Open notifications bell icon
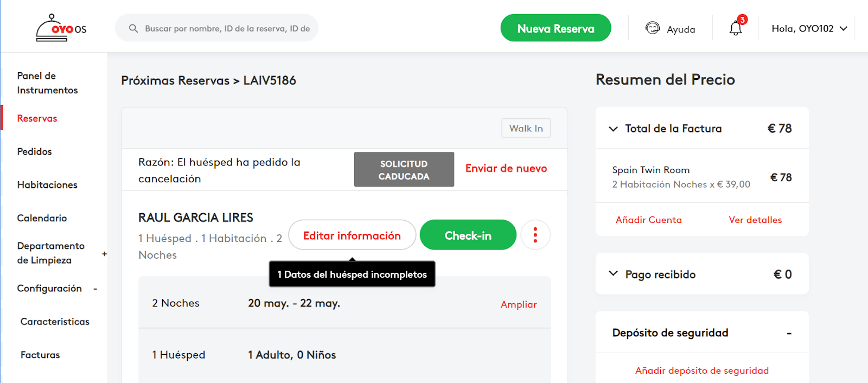Viewport: 868px width, 383px height. (735, 28)
